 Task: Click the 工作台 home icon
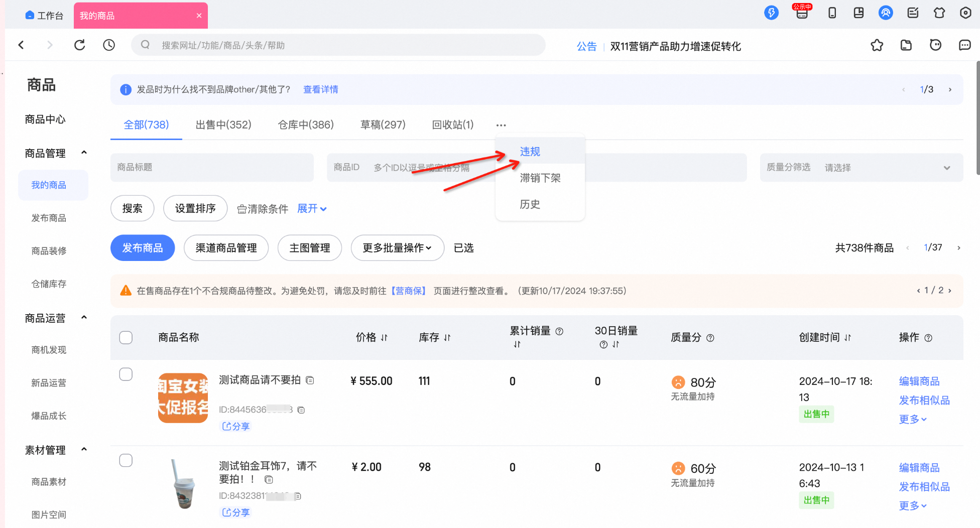tap(30, 16)
